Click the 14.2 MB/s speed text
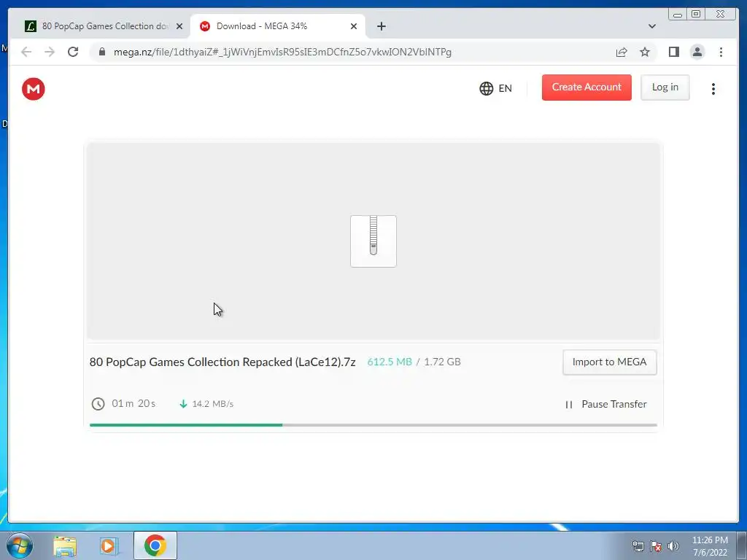747x560 pixels. tap(212, 404)
